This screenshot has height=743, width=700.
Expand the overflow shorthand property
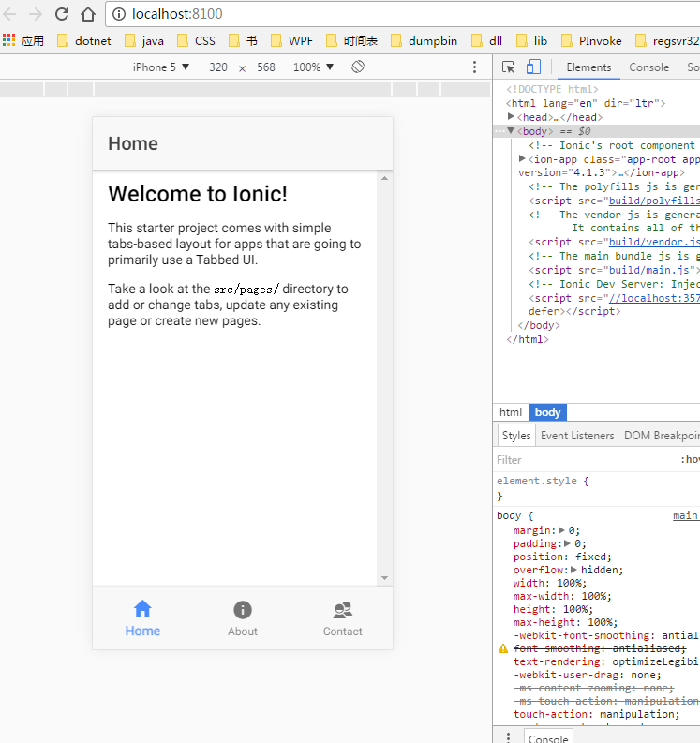pos(573,570)
